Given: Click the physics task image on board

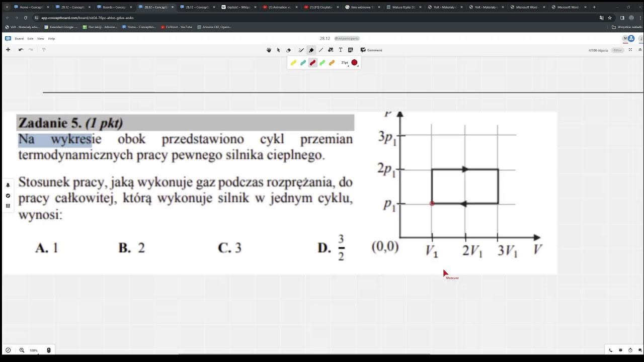Looking at the screenshot, I should click(x=280, y=193).
